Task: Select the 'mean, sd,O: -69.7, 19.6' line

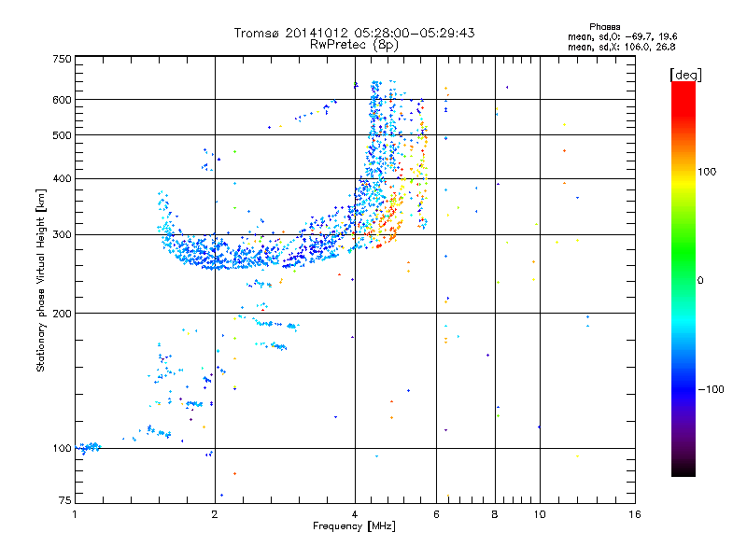Action: tap(622, 36)
